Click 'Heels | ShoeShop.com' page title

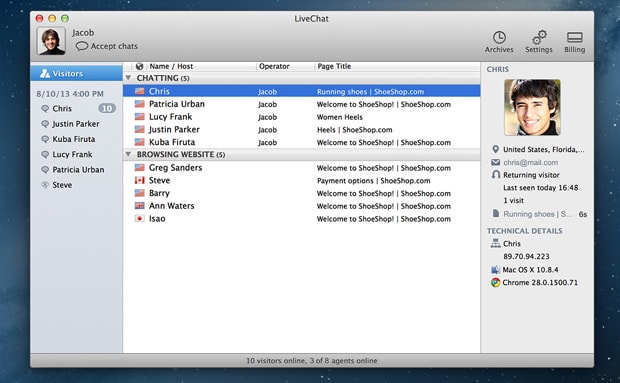point(354,130)
